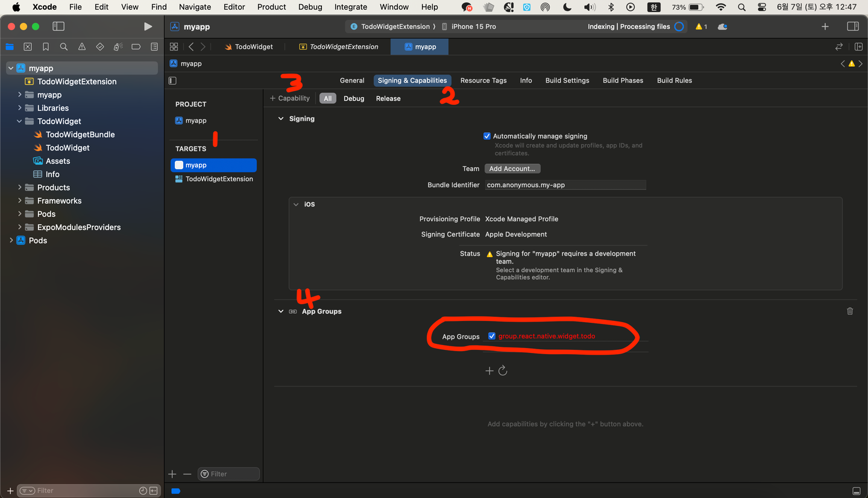Open the Resource Tags tab
This screenshot has width=868, height=498.
pyautogui.click(x=483, y=80)
